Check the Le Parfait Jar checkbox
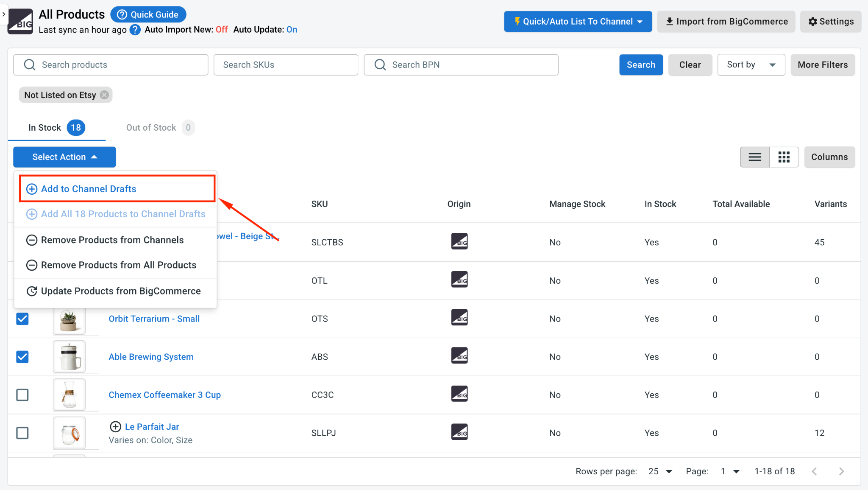This screenshot has height=490, width=868. 22,433
